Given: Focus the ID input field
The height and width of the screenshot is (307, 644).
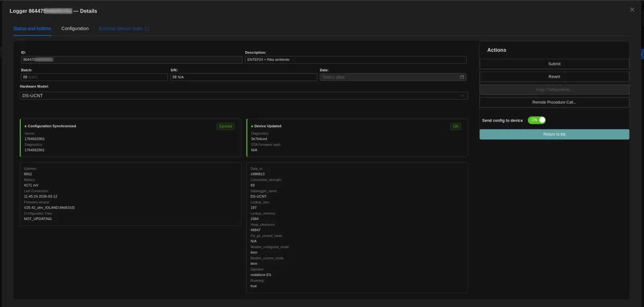Looking at the screenshot, I should (132, 60).
